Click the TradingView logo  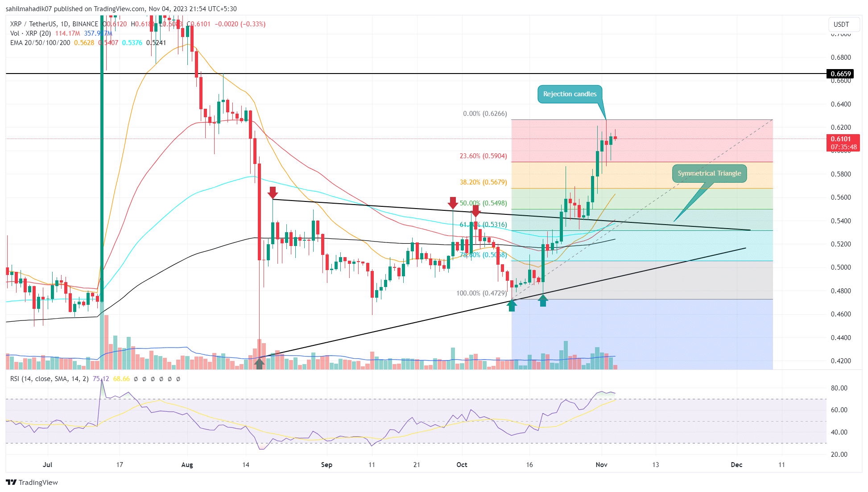32,482
